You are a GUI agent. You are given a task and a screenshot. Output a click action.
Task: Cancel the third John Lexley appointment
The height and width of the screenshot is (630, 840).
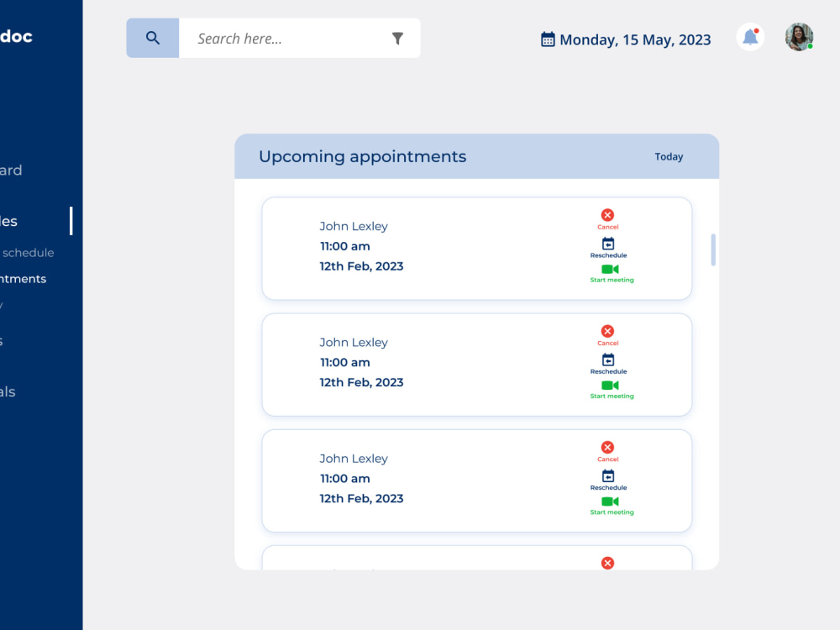(x=607, y=452)
